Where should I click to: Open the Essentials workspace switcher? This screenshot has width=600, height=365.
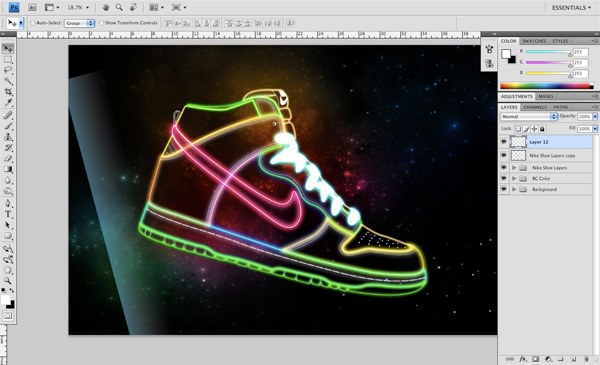[x=571, y=8]
